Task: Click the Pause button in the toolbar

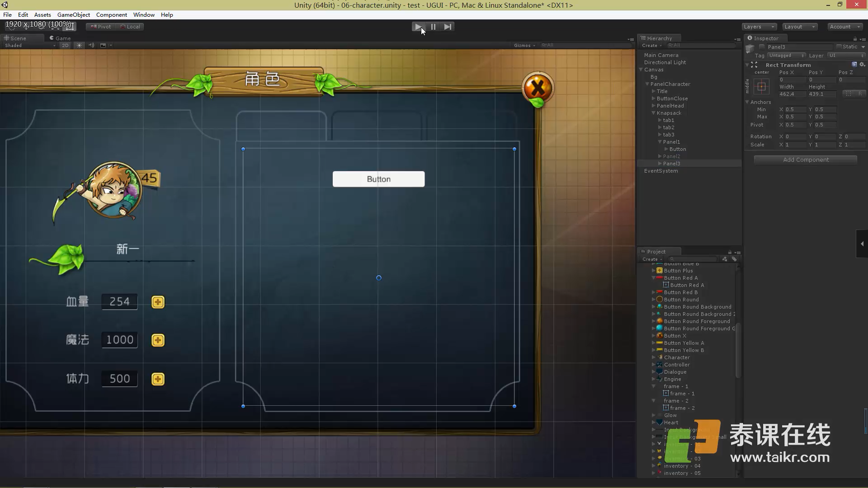Action: pyautogui.click(x=433, y=27)
